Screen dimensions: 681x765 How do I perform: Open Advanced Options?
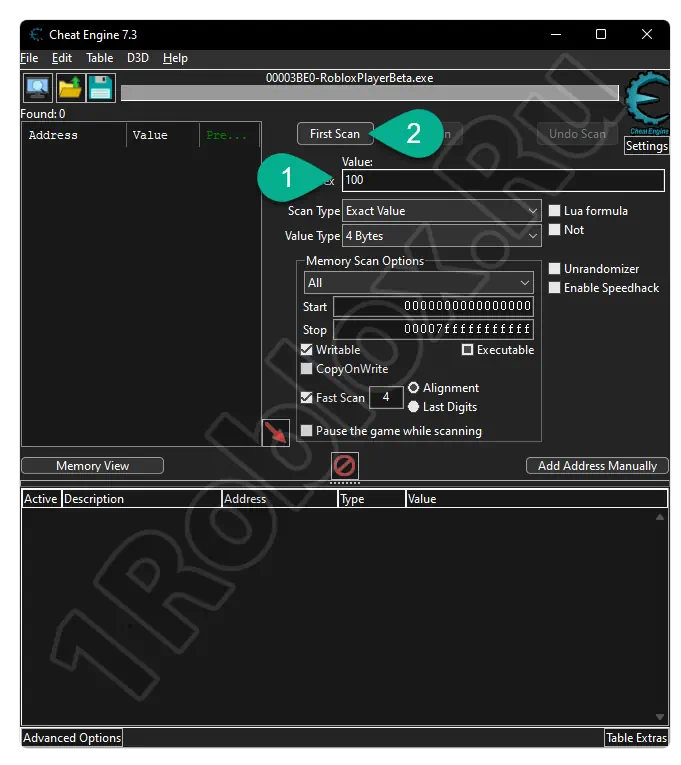(x=72, y=738)
